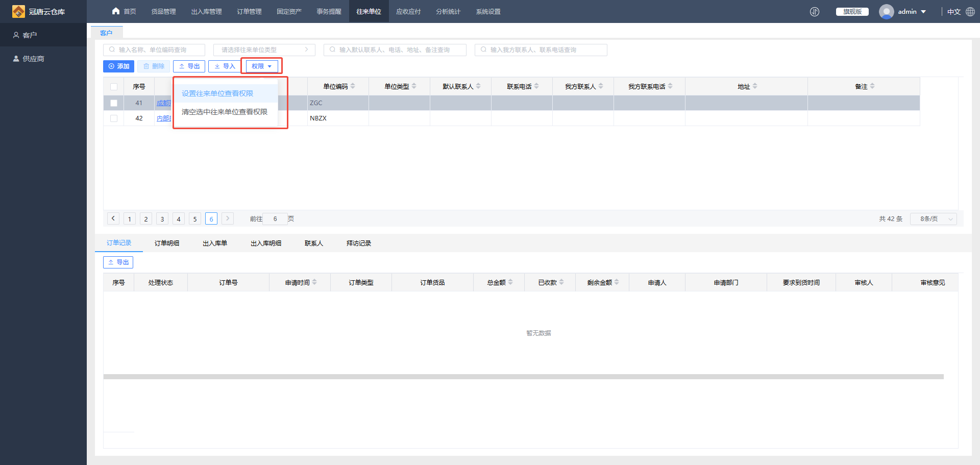The height and width of the screenshot is (465, 980).
Task: Go to page 1
Action: click(130, 219)
